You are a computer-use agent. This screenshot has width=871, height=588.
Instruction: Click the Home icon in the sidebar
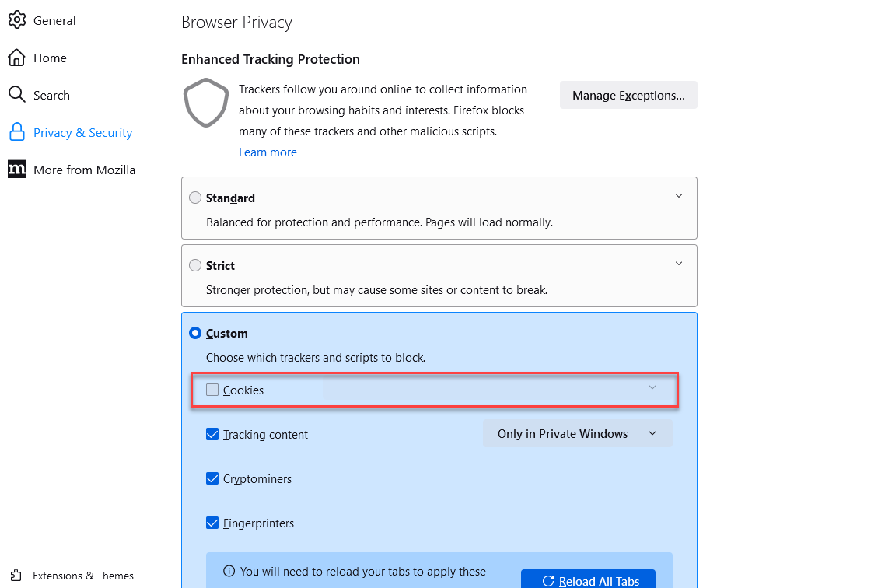(x=16, y=57)
